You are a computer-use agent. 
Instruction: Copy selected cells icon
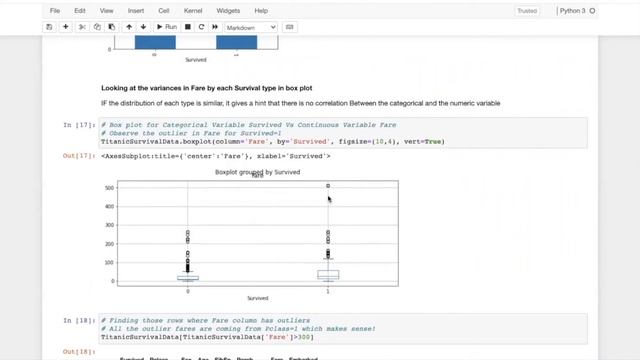pyautogui.click(x=97, y=27)
